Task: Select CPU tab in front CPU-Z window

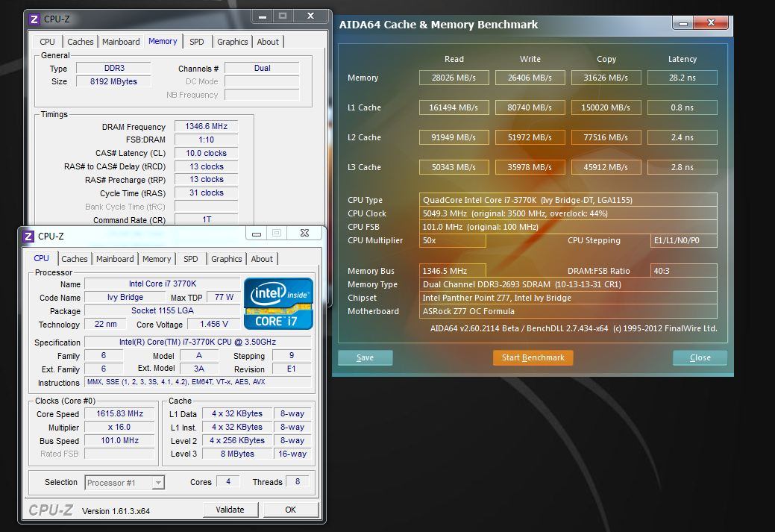Action: click(x=42, y=258)
